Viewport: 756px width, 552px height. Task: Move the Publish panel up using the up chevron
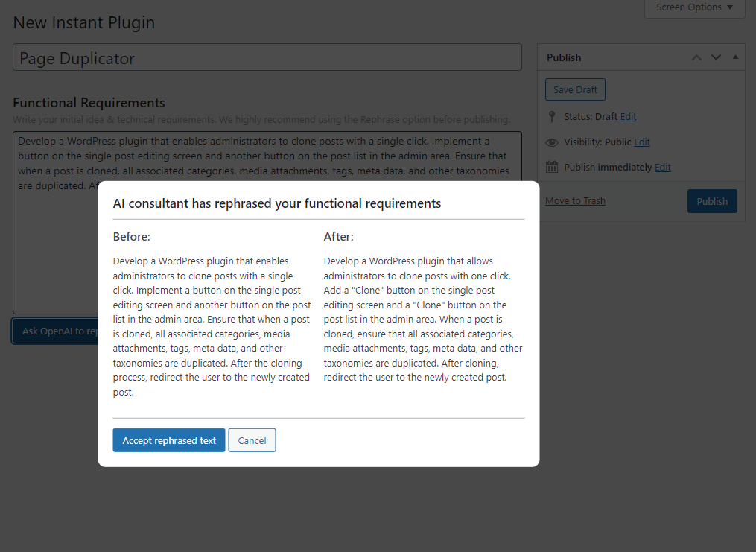pyautogui.click(x=696, y=57)
